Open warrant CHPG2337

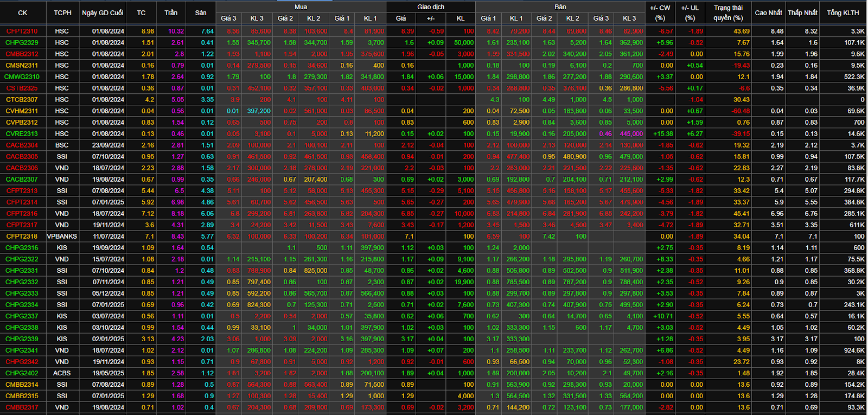[x=22, y=316]
